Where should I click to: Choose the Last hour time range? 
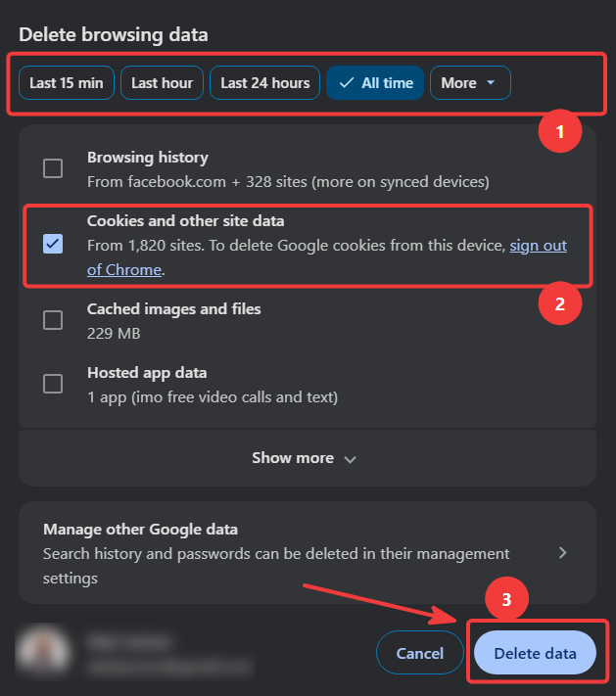(x=163, y=83)
